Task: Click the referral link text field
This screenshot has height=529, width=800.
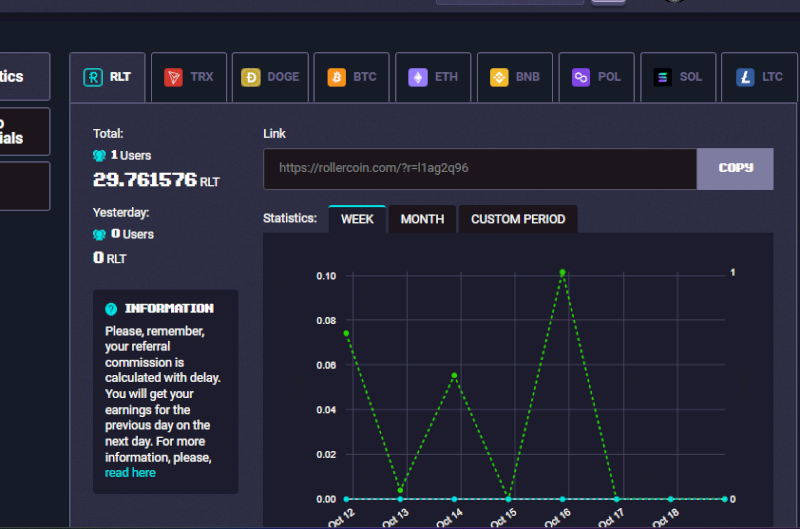Action: [x=479, y=168]
